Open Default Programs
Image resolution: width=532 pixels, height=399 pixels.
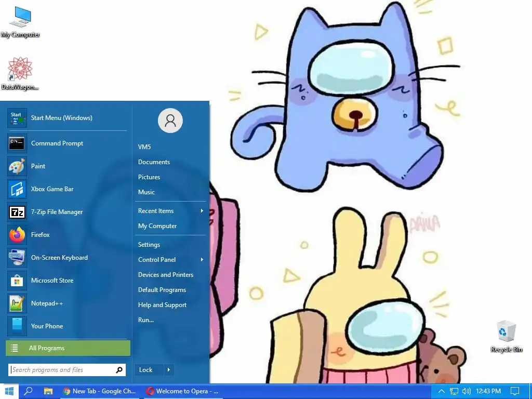[162, 290]
